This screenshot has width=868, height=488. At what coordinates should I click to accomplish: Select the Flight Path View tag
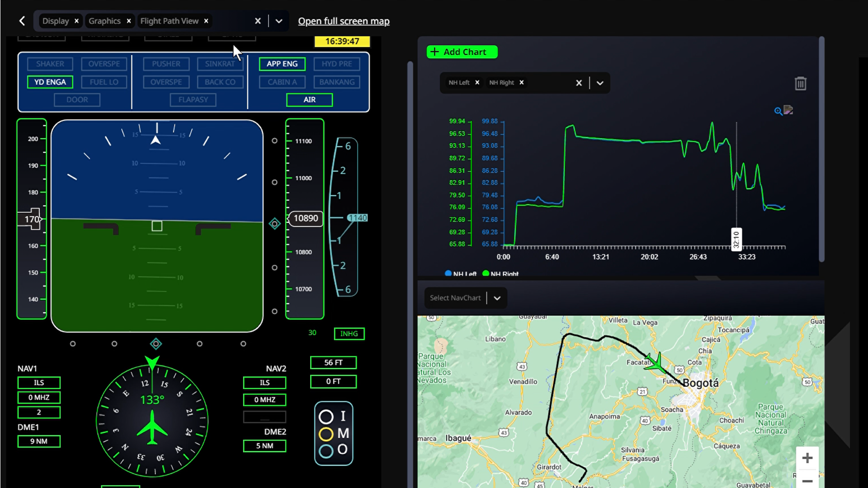pyautogui.click(x=170, y=21)
